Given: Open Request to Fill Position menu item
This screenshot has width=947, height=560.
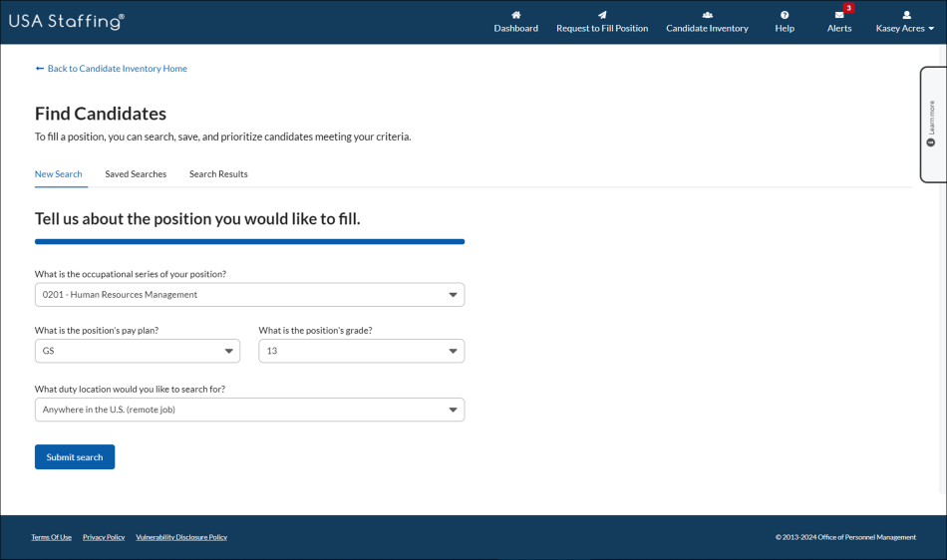Looking at the screenshot, I should [602, 28].
